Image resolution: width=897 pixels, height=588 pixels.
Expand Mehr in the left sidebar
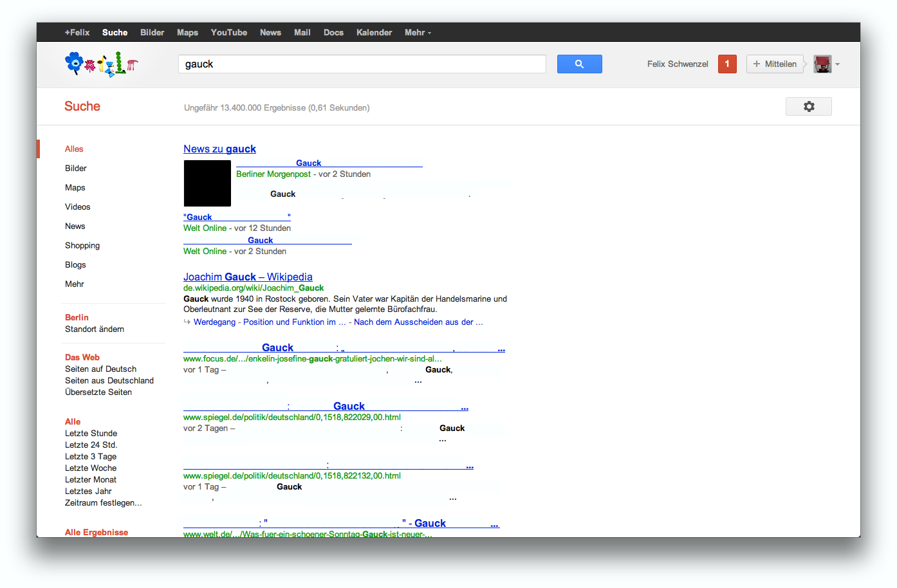tap(74, 284)
